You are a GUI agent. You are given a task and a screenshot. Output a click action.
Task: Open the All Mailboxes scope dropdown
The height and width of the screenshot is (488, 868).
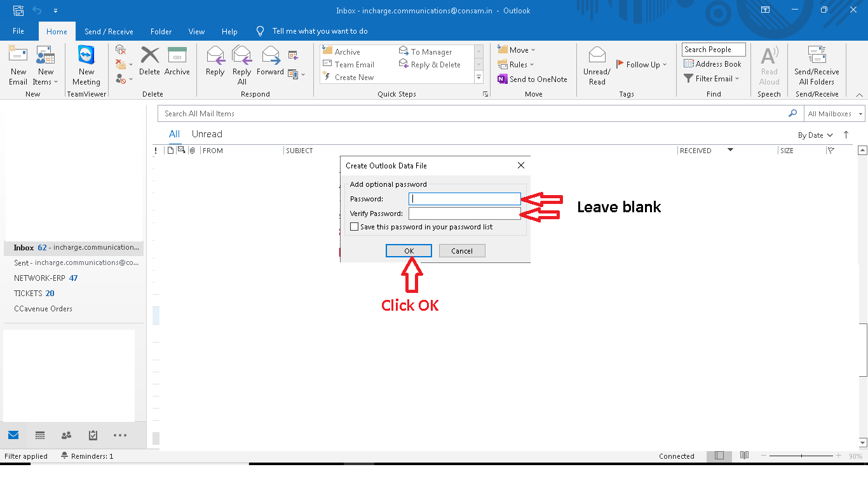coord(835,114)
